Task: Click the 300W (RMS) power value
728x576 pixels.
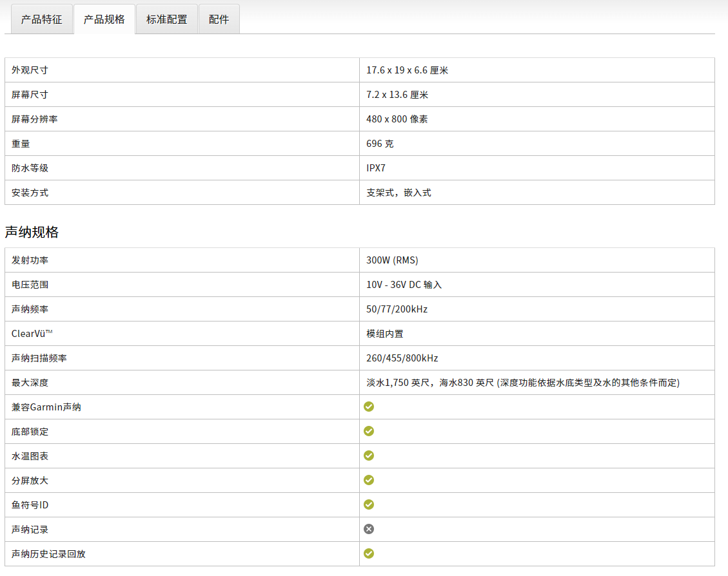Action: click(x=392, y=260)
